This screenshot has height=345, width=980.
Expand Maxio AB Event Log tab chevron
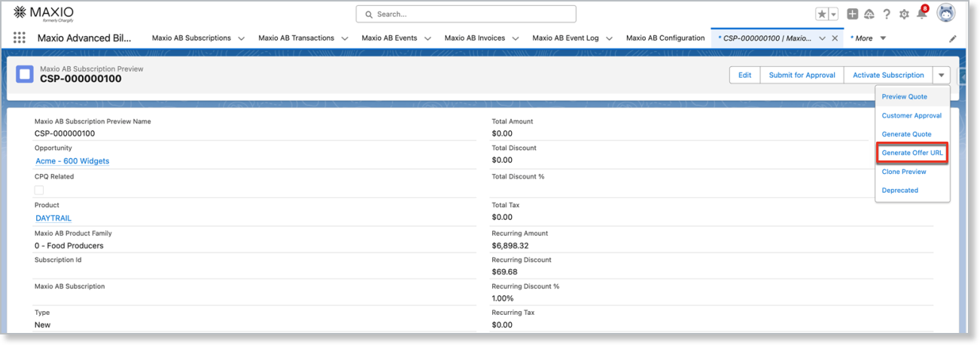(x=608, y=38)
